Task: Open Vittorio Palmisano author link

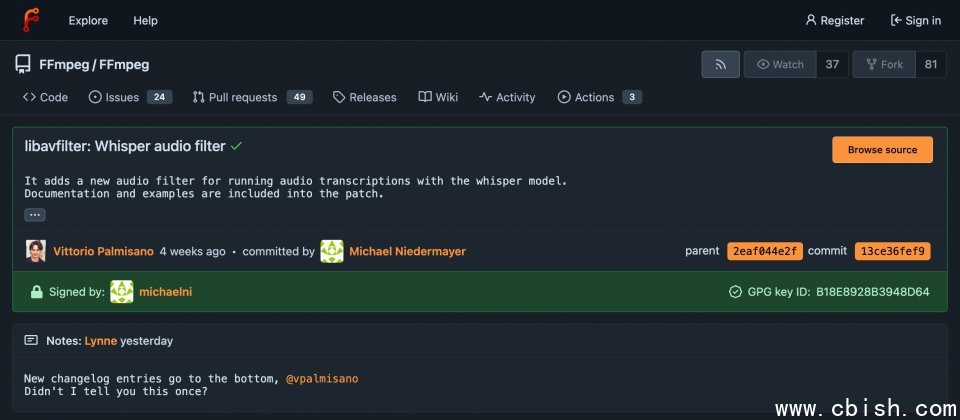Action: (103, 251)
